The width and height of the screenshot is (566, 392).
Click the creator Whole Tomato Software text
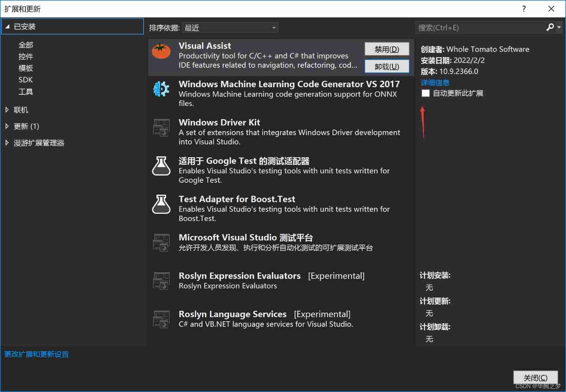pyautogui.click(x=488, y=49)
